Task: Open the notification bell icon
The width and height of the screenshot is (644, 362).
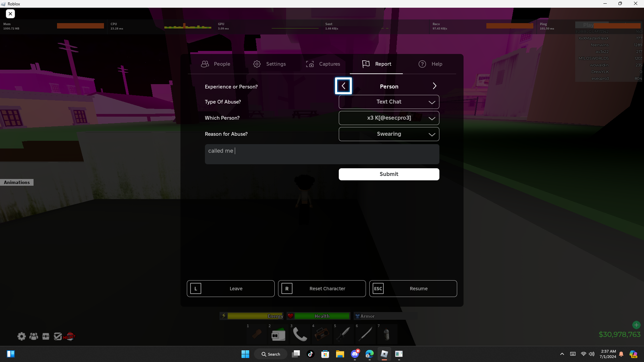Action: [x=621, y=354]
